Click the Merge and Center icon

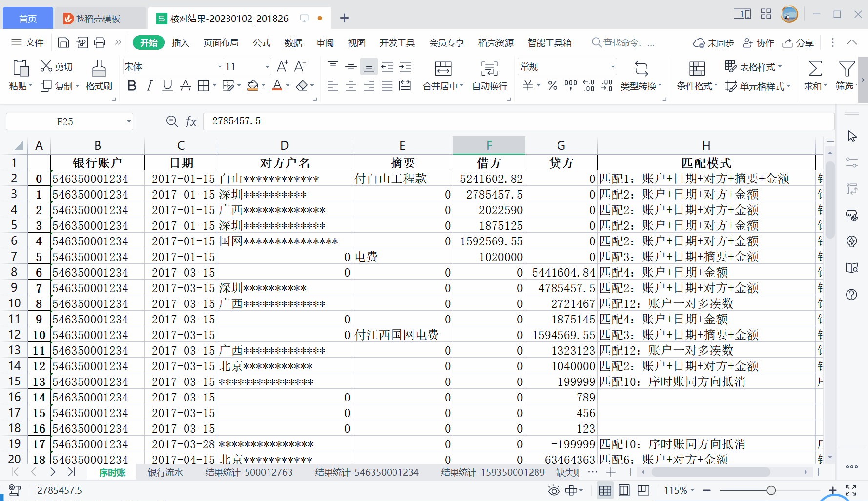pos(443,68)
